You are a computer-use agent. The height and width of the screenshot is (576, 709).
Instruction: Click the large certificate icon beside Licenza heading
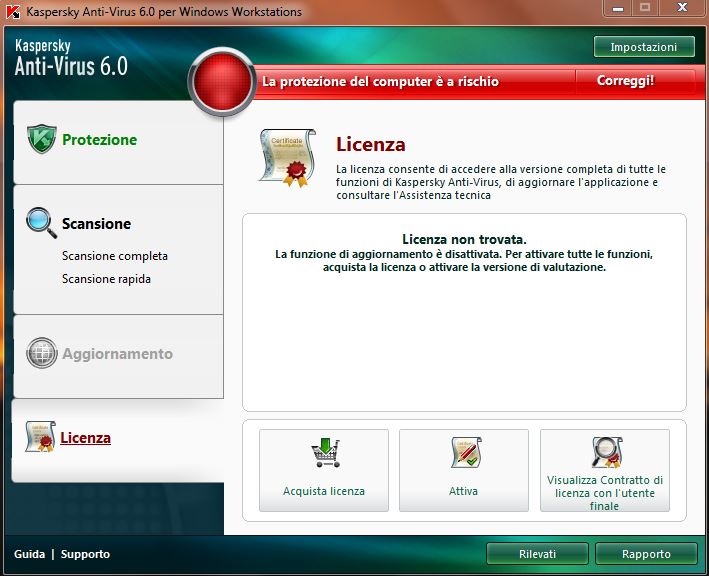point(286,155)
